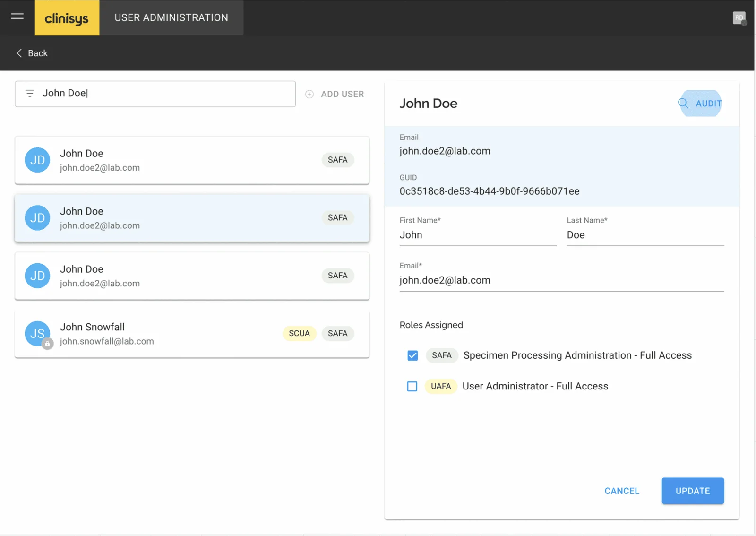Check User Administrator Full Access checkbox

tap(412, 386)
